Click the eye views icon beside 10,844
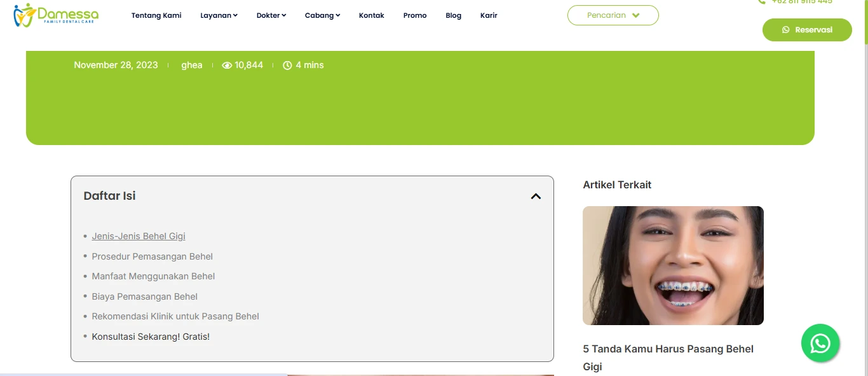 click(227, 65)
